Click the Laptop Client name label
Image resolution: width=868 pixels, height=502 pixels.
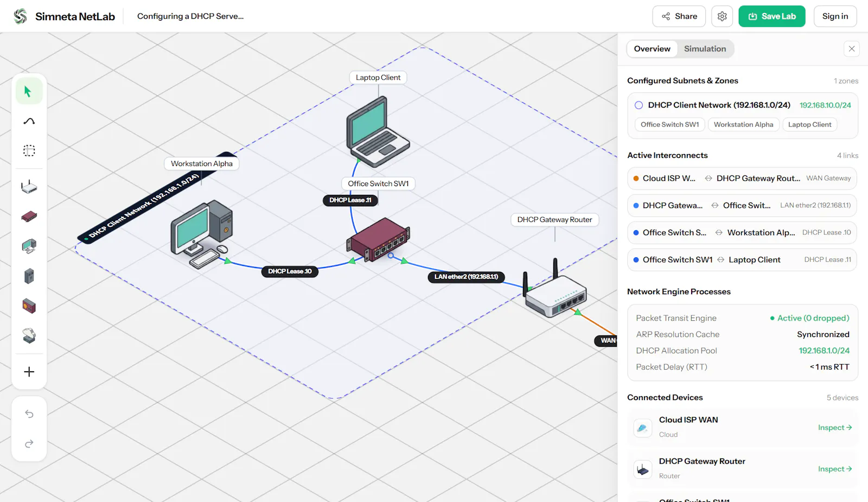click(378, 78)
